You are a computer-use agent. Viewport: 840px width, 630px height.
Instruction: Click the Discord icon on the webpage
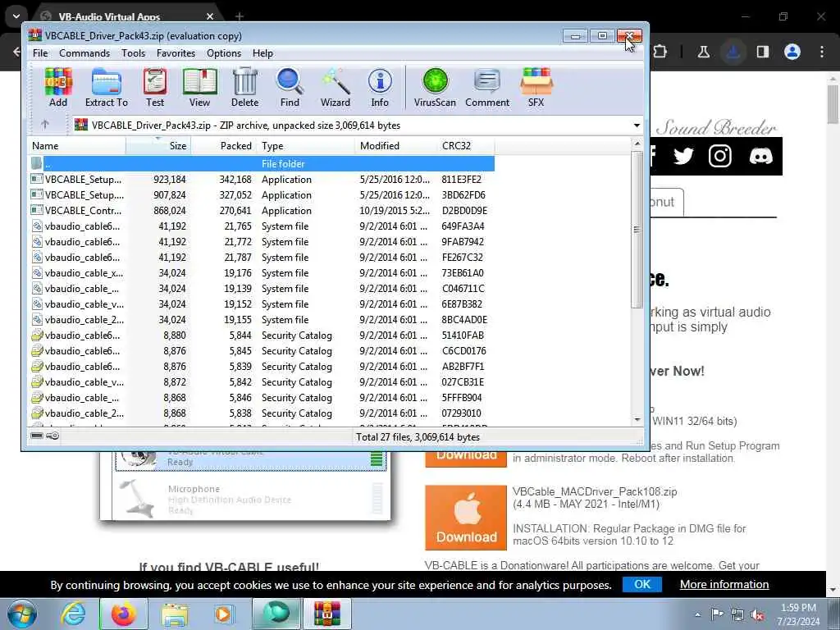point(760,156)
